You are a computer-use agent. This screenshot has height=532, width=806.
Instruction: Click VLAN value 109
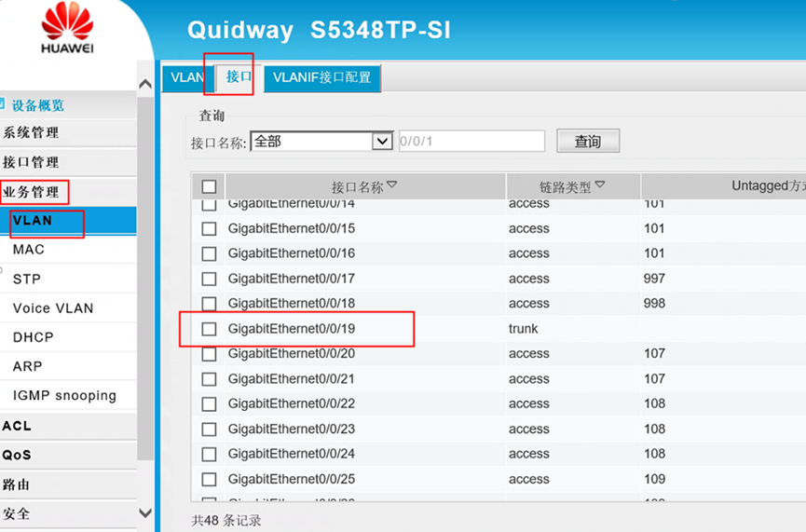654,479
